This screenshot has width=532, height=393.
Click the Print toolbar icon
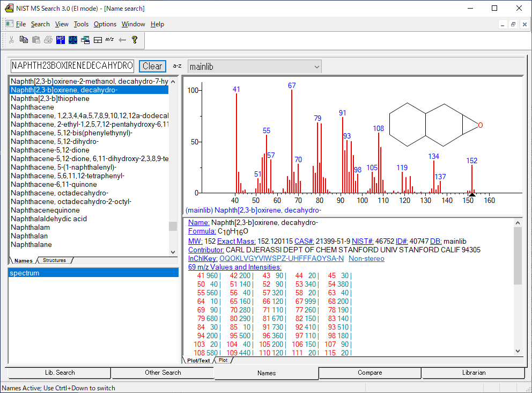click(48, 40)
